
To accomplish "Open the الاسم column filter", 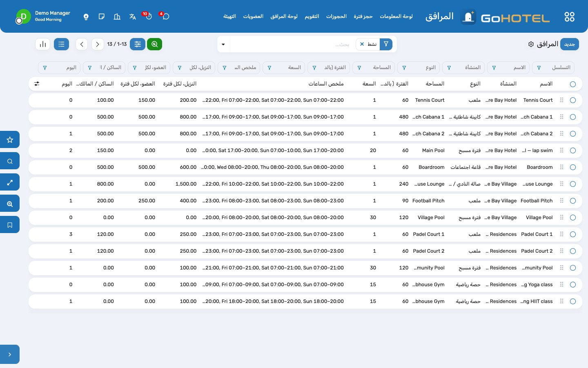I will [x=508, y=67].
